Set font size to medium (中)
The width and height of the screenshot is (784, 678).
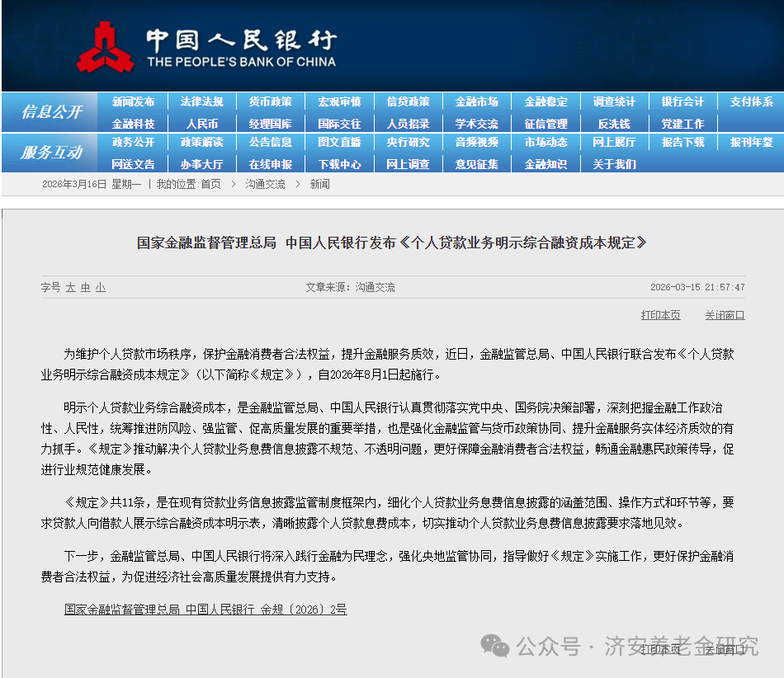pos(85,288)
